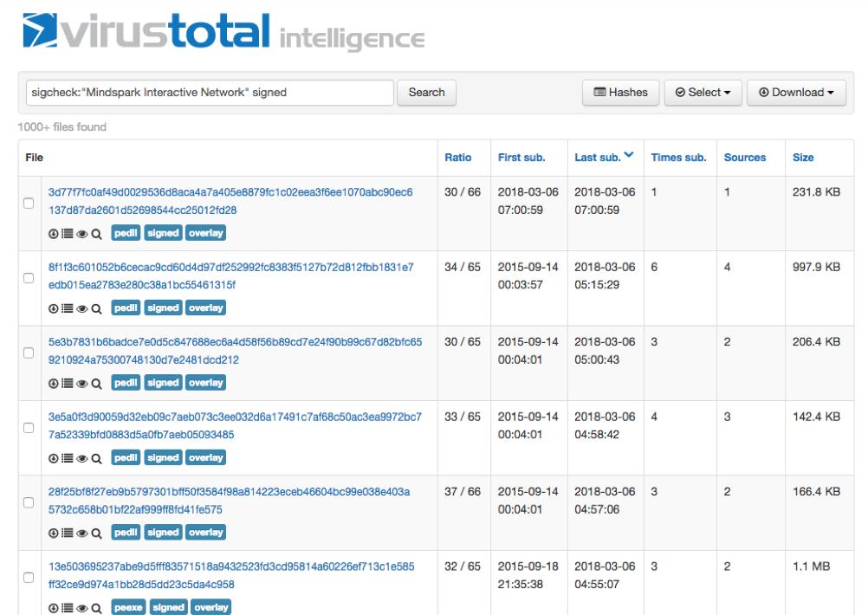Screen dimensions: 868x615
Task: Click the VirusTotal Intelligence logo
Action: point(223,31)
